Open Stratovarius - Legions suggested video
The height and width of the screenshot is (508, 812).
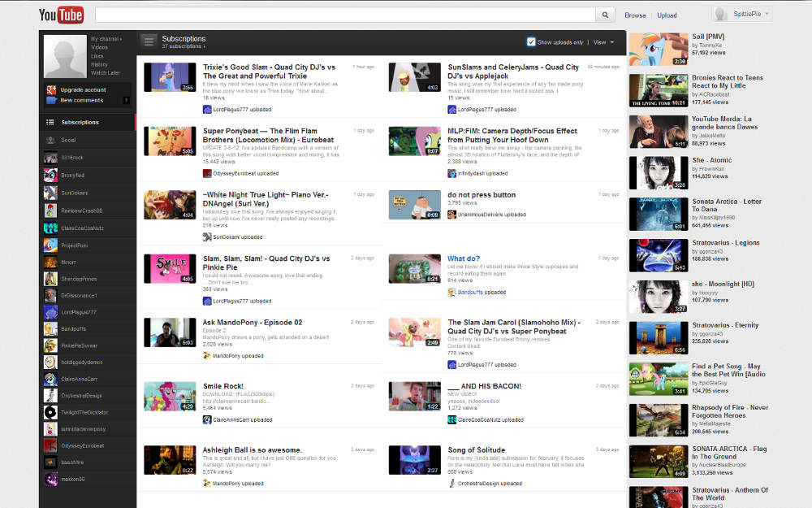tap(725, 242)
